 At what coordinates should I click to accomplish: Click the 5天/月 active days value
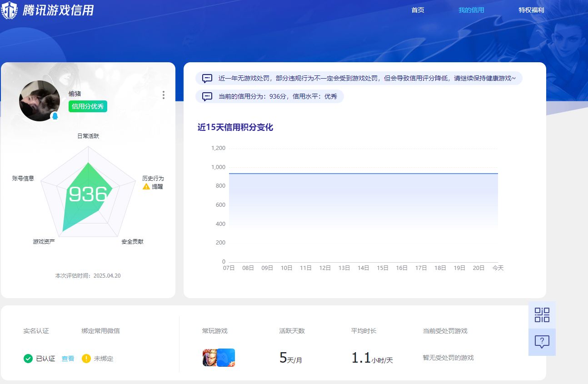(x=291, y=358)
